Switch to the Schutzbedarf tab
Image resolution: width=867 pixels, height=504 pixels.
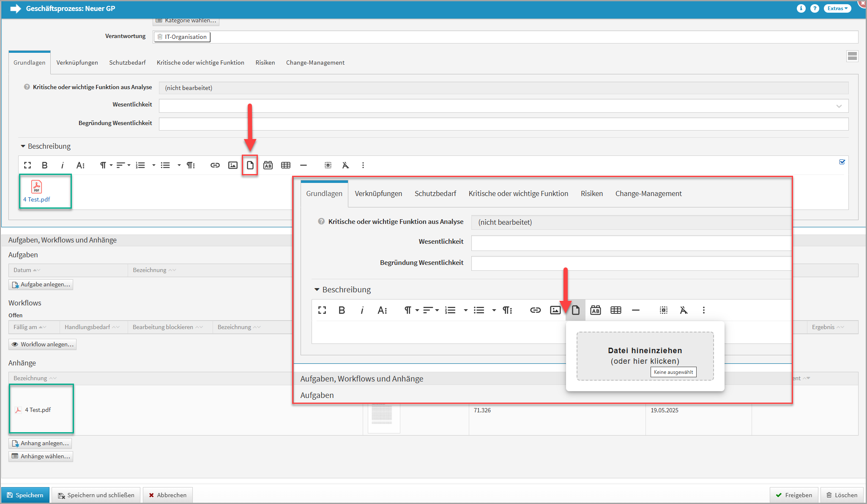[127, 63]
